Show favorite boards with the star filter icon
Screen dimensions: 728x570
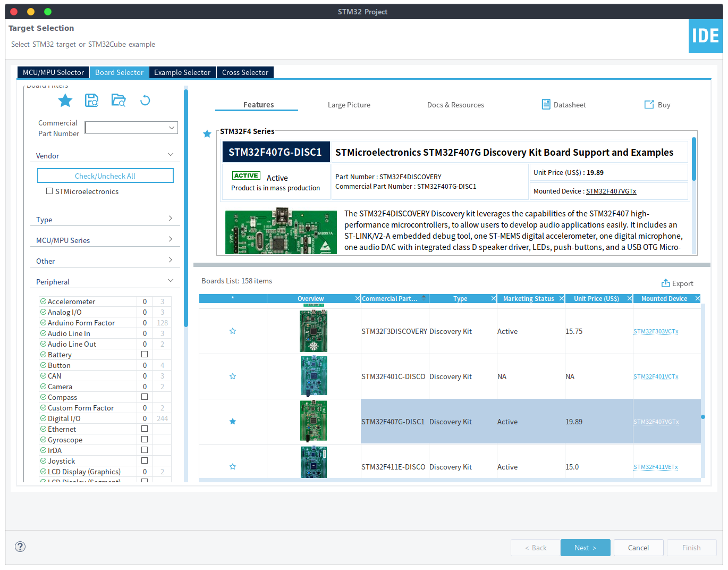tap(65, 100)
